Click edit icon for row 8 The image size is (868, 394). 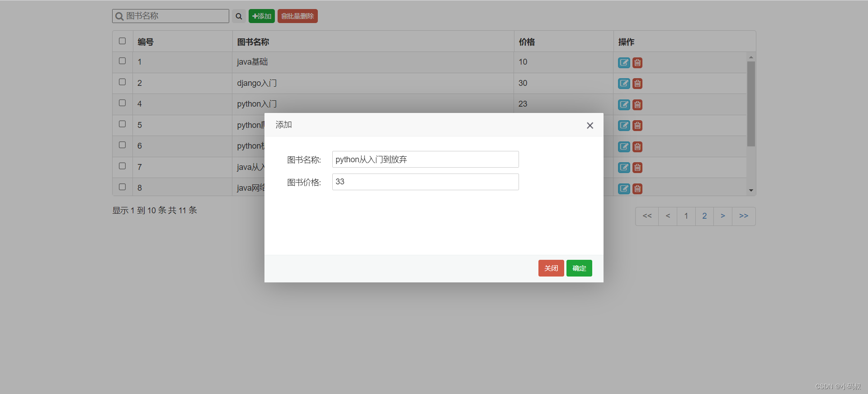point(624,189)
